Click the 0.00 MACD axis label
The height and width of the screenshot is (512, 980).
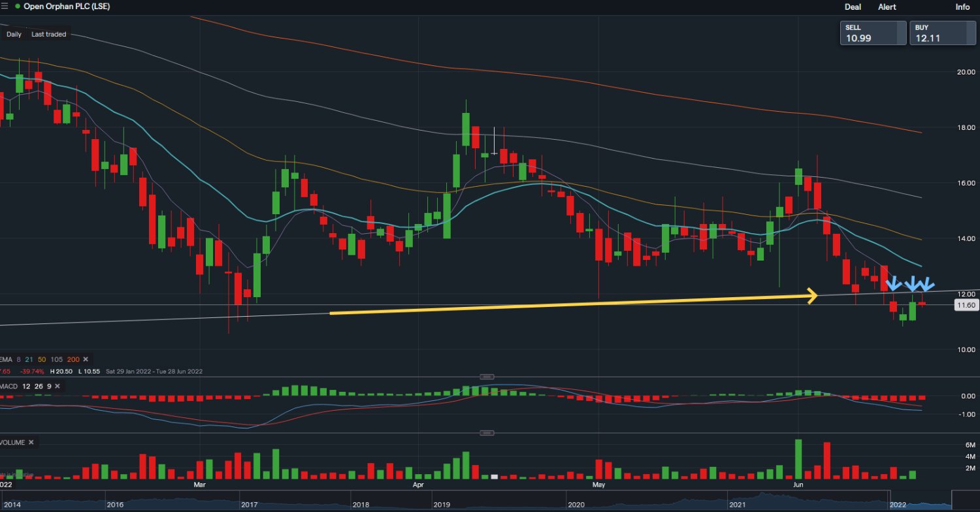968,396
